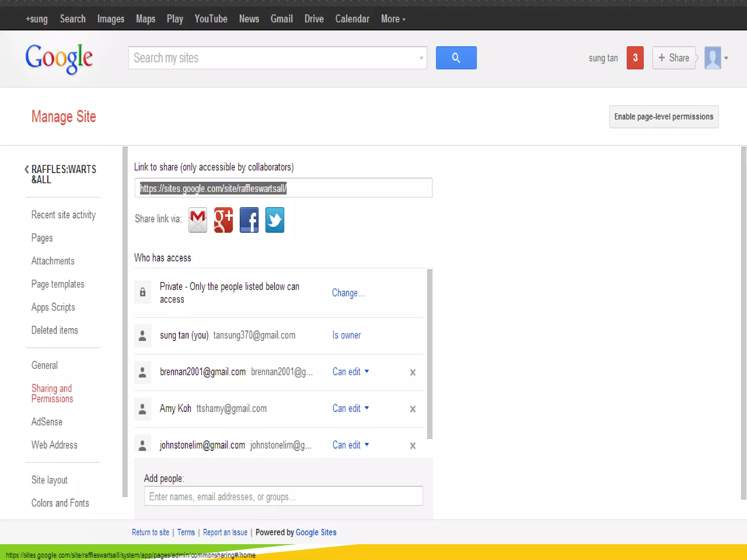The width and height of the screenshot is (747, 560).
Task: Click the Return to site link
Action: point(150,532)
